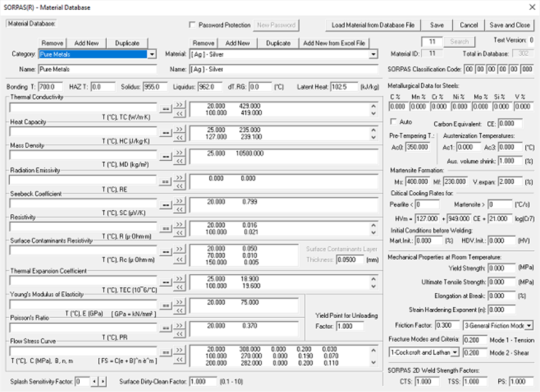Viewport: 540px width, 392px height.
Task: Enable the Password Protection checkbox
Action: click(x=193, y=25)
